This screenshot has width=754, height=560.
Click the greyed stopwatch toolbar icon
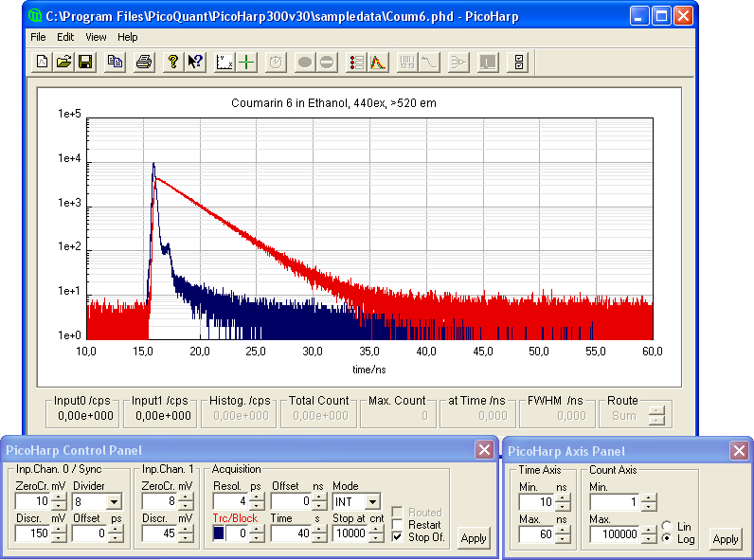(x=276, y=62)
